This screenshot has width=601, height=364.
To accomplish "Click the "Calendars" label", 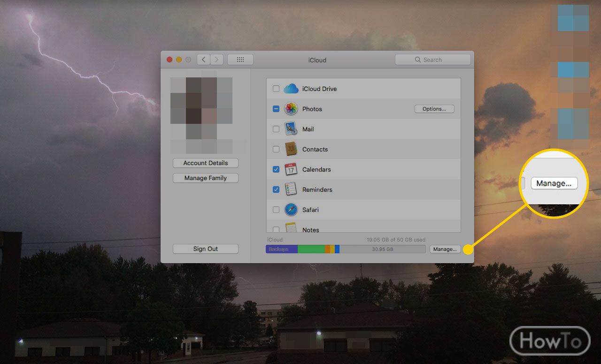I will coord(316,169).
